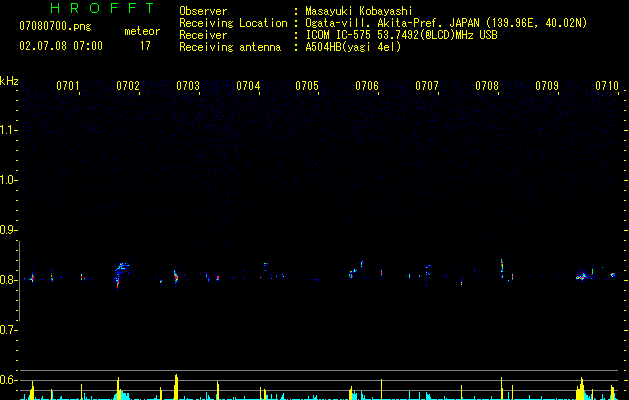Click the 0706 time marker
This screenshot has width=629, height=400.
click(367, 86)
